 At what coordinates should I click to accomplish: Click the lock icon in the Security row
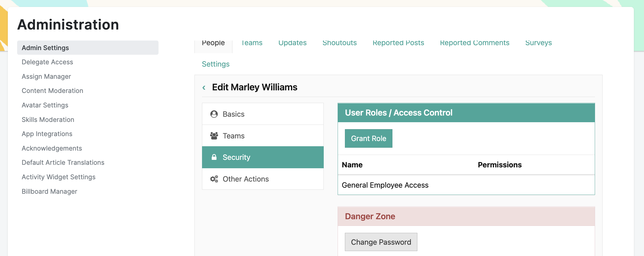tap(214, 157)
